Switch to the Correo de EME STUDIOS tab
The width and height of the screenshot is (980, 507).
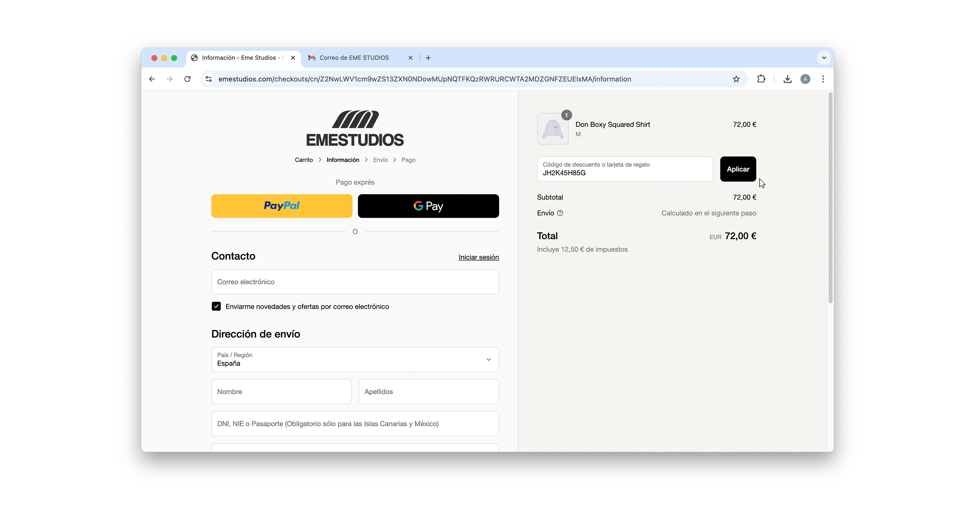(x=354, y=58)
